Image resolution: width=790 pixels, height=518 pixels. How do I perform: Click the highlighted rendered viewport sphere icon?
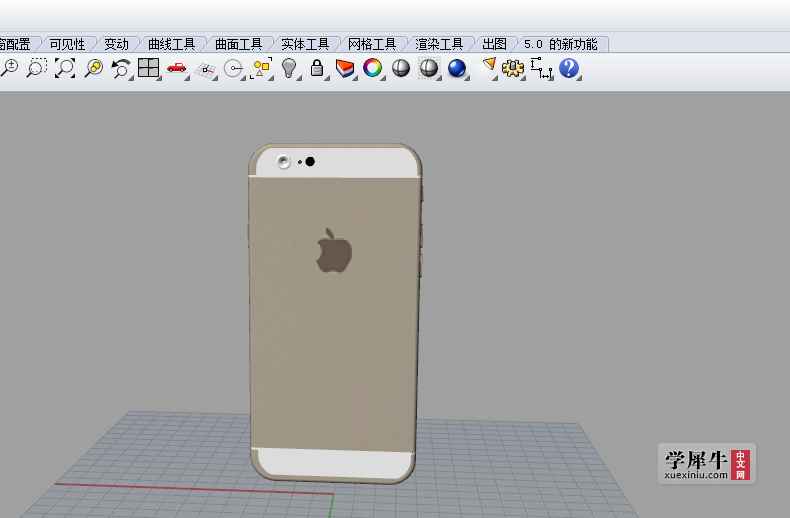tap(429, 68)
